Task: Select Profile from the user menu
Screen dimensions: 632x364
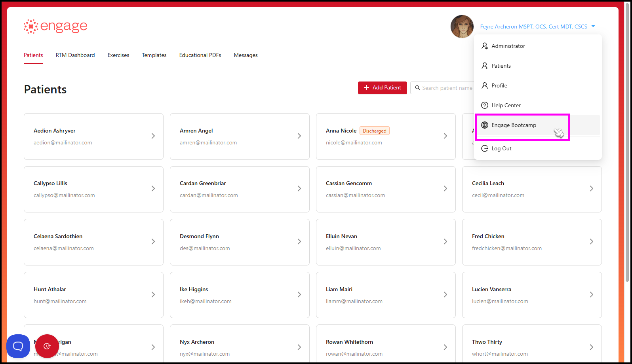Action: pos(538,85)
